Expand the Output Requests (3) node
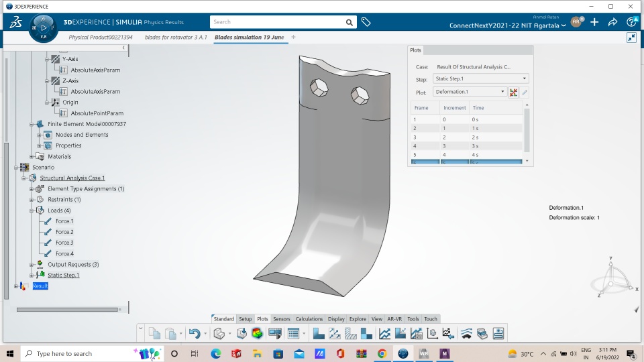 pos(32,265)
